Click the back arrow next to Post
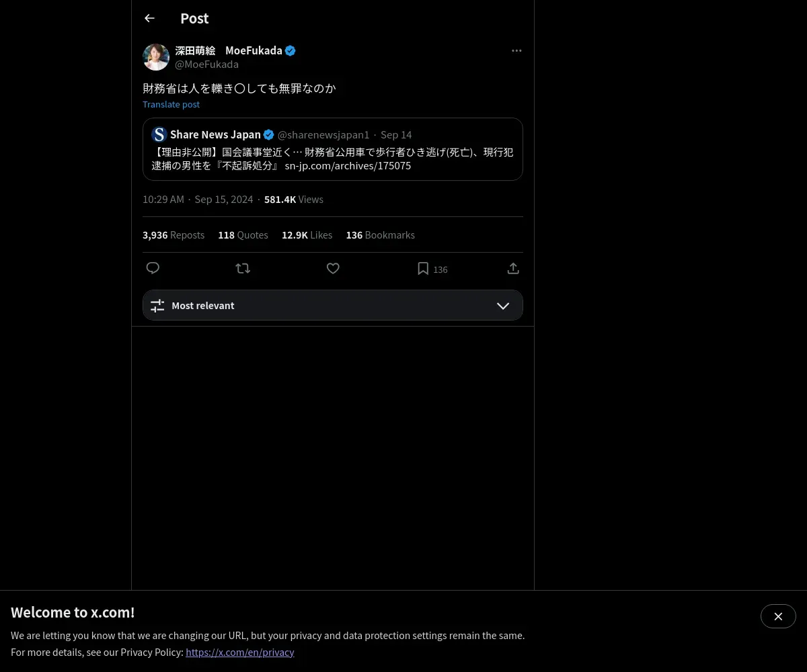The width and height of the screenshot is (807, 672). tap(149, 18)
